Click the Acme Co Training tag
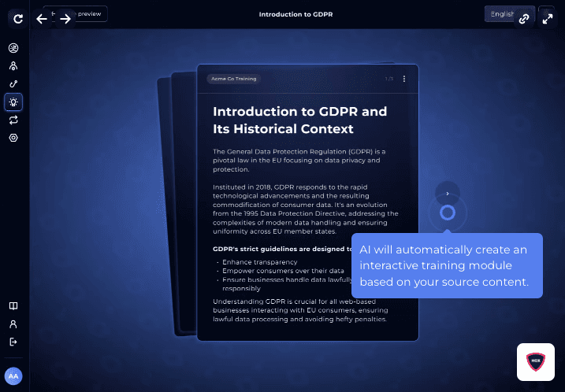The height and width of the screenshot is (392, 565). pyautogui.click(x=232, y=79)
